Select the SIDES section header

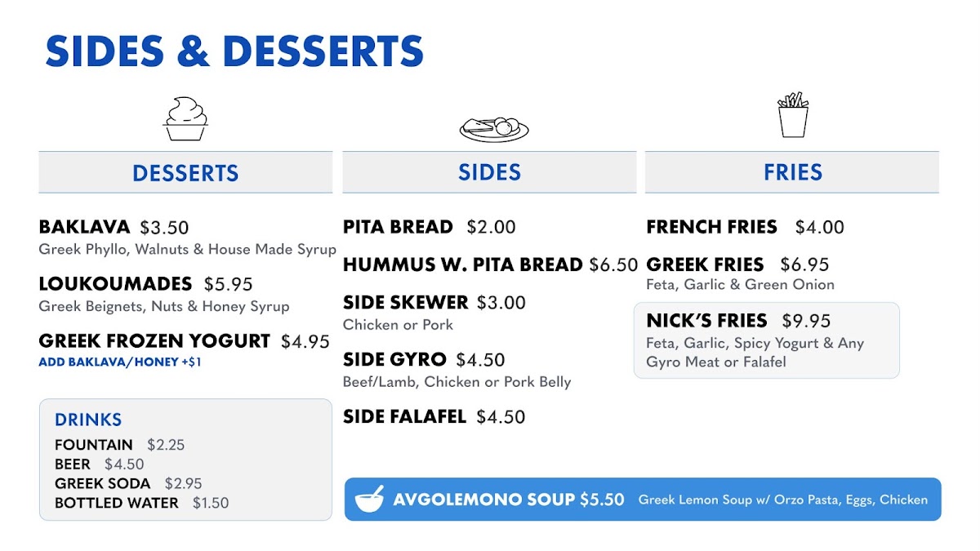[x=489, y=172]
